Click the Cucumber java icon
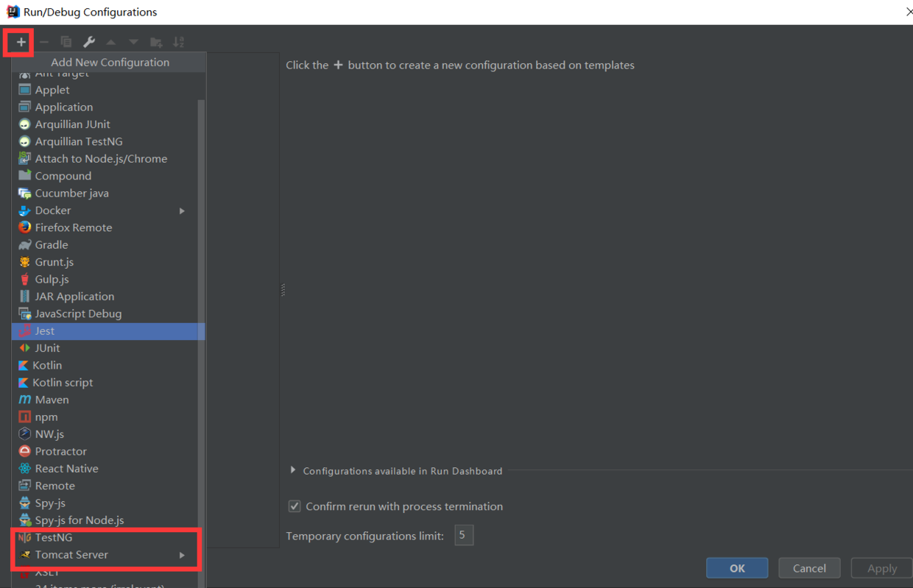 pyautogui.click(x=24, y=193)
